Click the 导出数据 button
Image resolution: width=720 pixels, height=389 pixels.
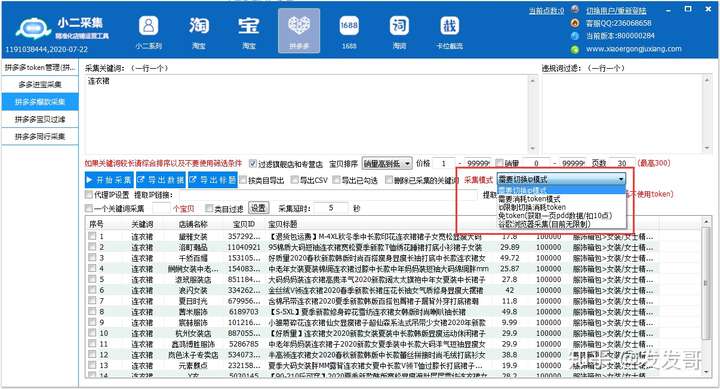click(x=160, y=180)
